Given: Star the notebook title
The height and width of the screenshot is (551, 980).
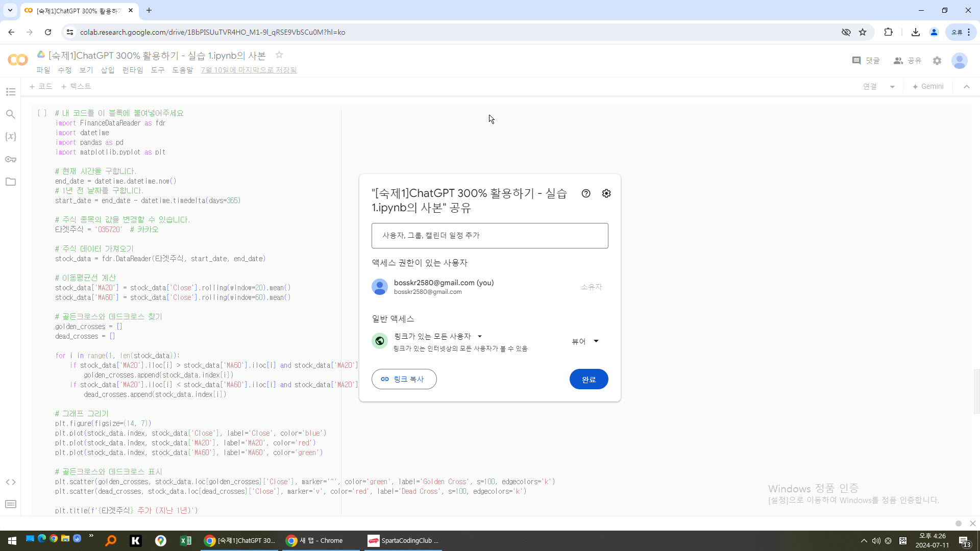Looking at the screenshot, I should click(x=279, y=55).
